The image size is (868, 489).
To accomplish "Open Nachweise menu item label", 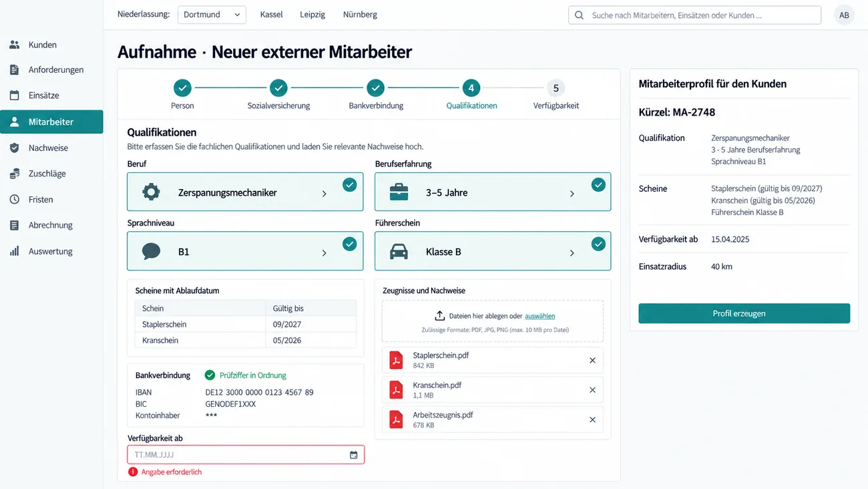I will click(48, 148).
